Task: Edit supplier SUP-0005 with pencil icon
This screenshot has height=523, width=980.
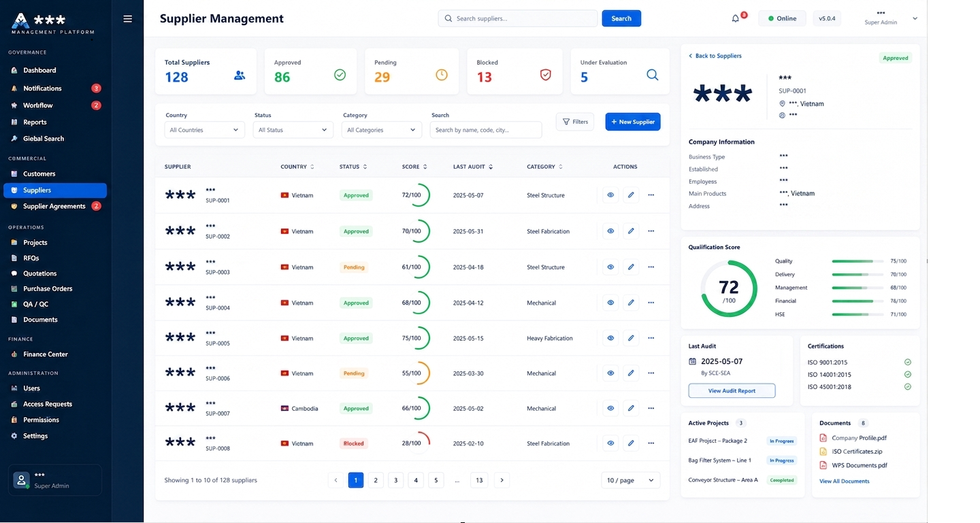Action: click(631, 338)
